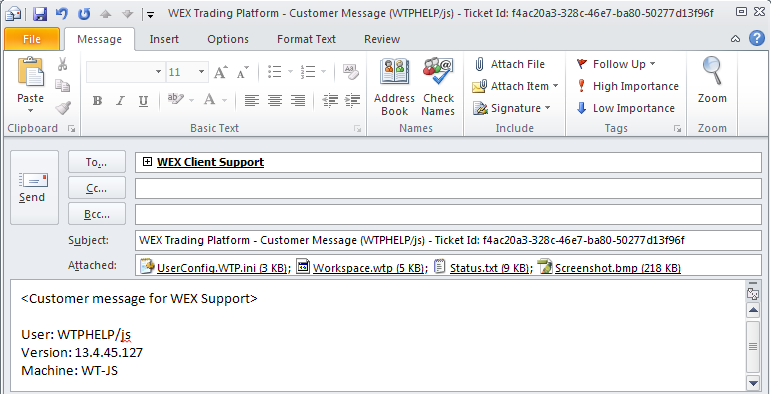Set High Importance

627,86
